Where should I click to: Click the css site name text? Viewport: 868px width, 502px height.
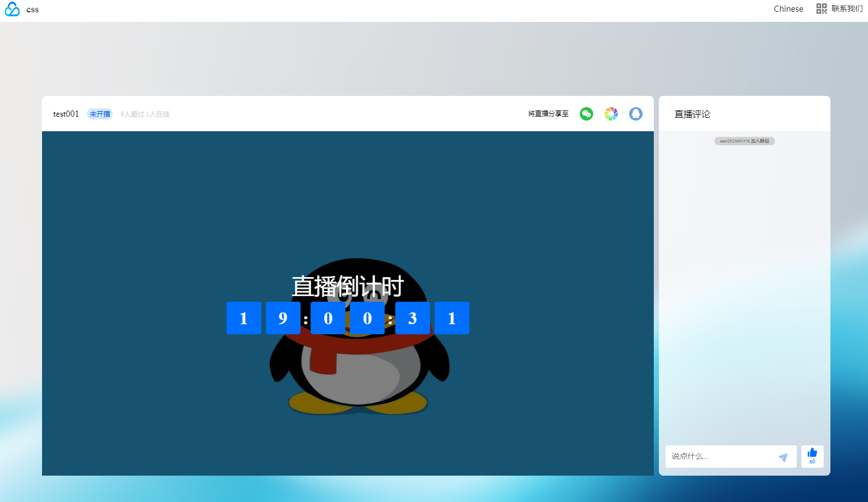33,10
